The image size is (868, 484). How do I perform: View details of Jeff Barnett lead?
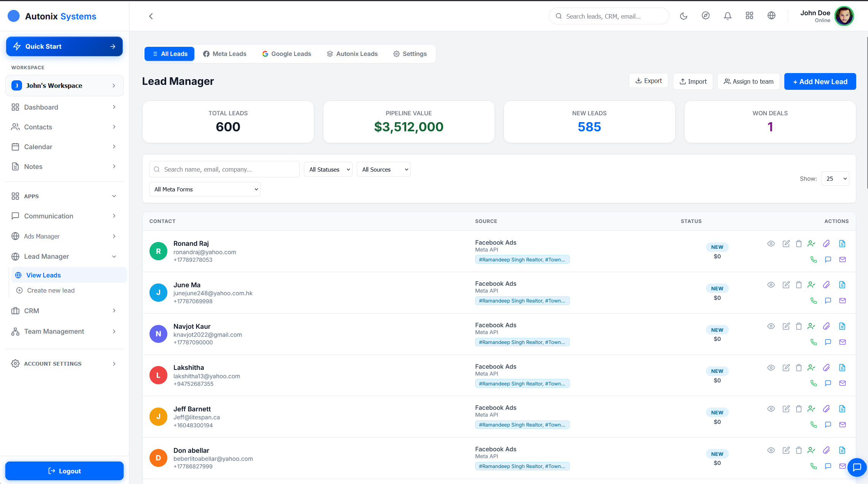(x=771, y=409)
